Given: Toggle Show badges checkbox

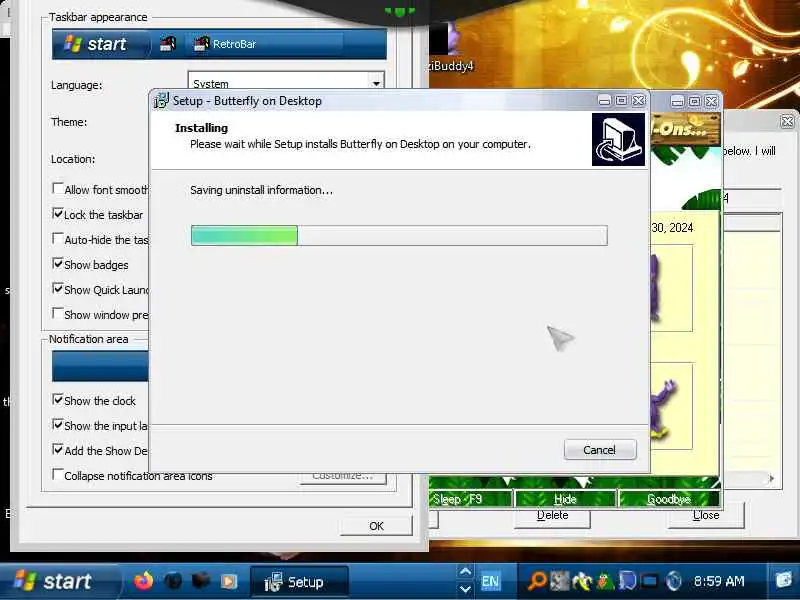Looking at the screenshot, I should (x=58, y=263).
